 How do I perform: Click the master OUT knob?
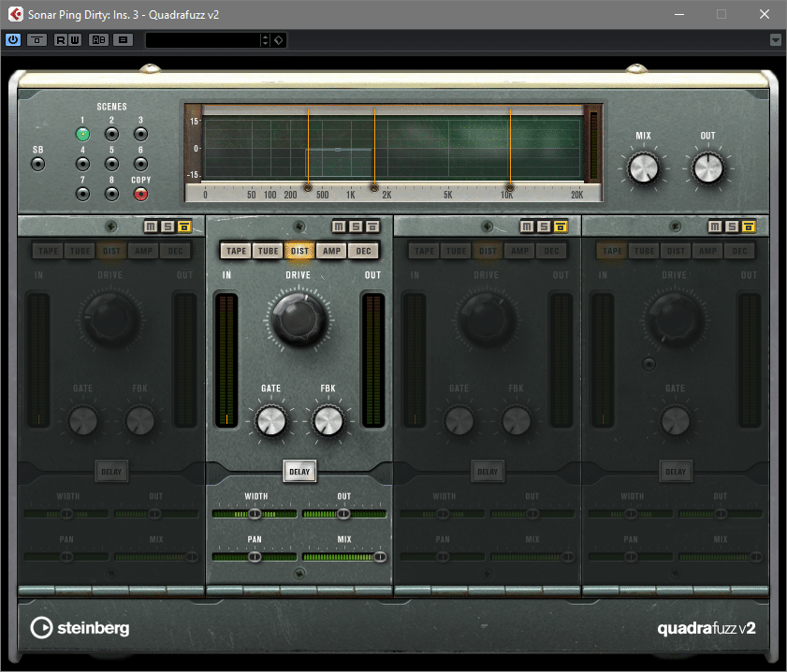point(708,168)
